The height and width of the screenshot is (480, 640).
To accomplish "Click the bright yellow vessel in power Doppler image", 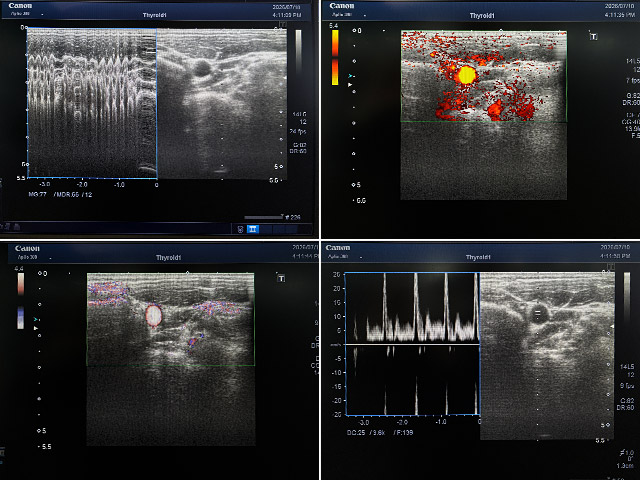I will tap(467, 75).
